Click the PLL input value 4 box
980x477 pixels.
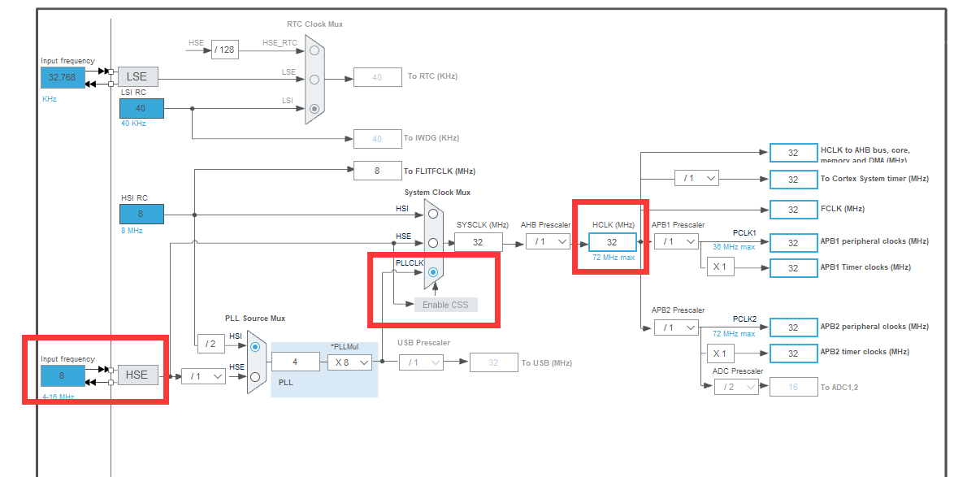(x=296, y=362)
